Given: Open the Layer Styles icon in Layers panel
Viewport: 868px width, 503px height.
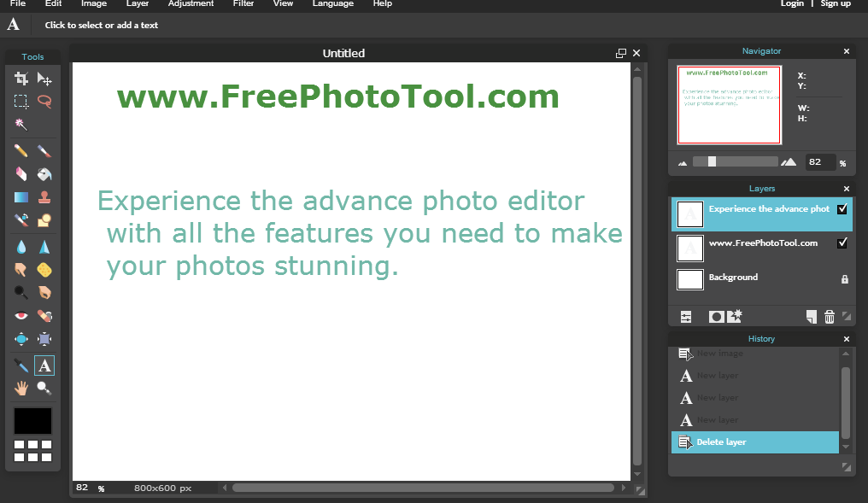Looking at the screenshot, I should coord(685,316).
